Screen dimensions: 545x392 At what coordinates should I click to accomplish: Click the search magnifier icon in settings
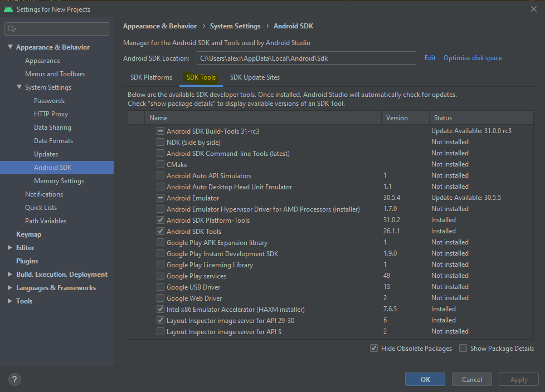pyautogui.click(x=12, y=29)
